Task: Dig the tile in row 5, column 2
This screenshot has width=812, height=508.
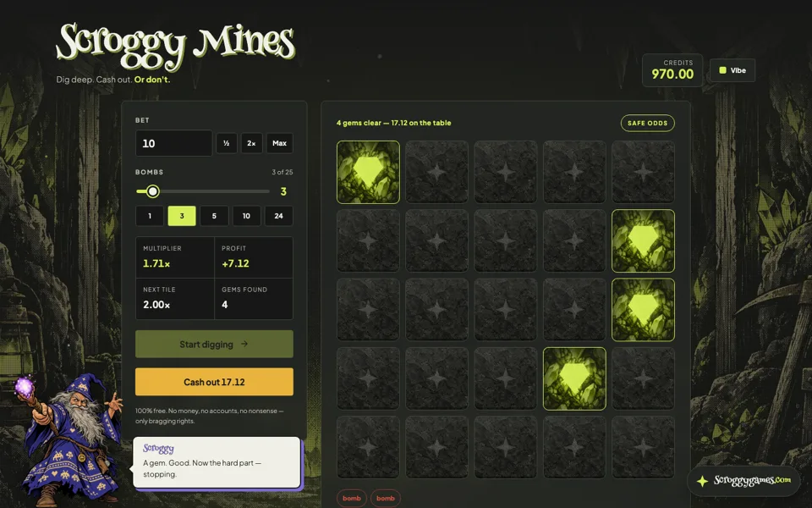Action: point(436,447)
